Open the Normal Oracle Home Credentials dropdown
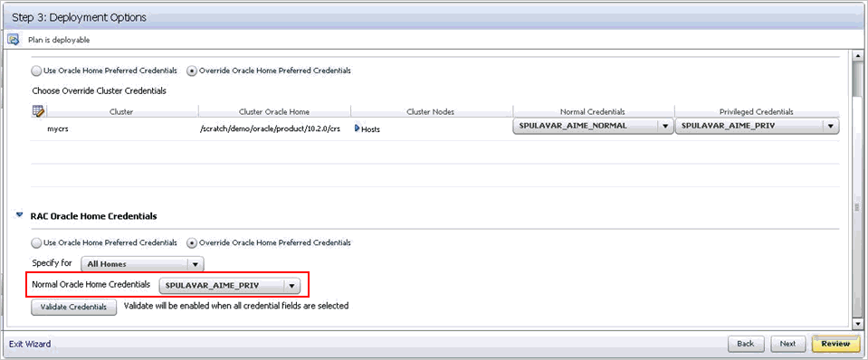 pos(229,285)
